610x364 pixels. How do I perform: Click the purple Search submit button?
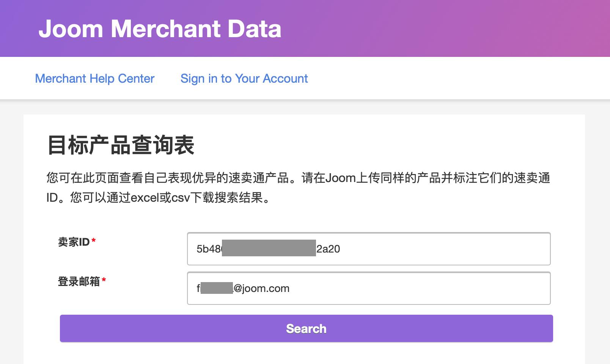pyautogui.click(x=306, y=328)
